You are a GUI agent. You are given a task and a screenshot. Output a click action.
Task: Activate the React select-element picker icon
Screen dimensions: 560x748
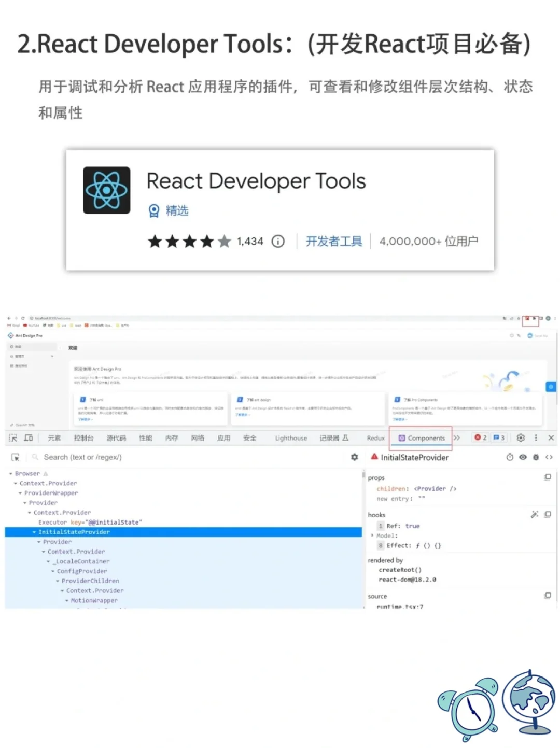(16, 457)
